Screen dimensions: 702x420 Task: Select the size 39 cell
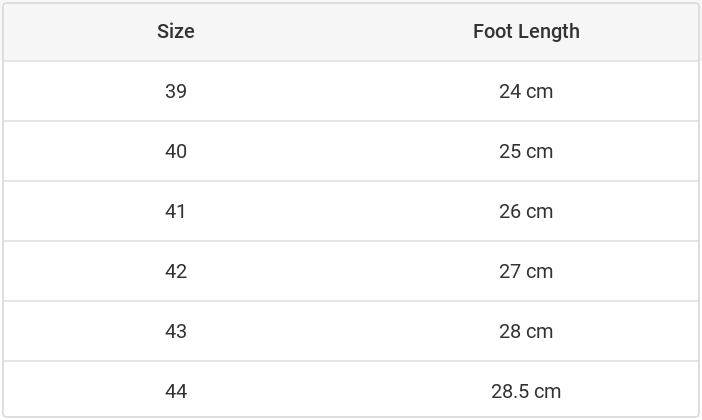[176, 91]
